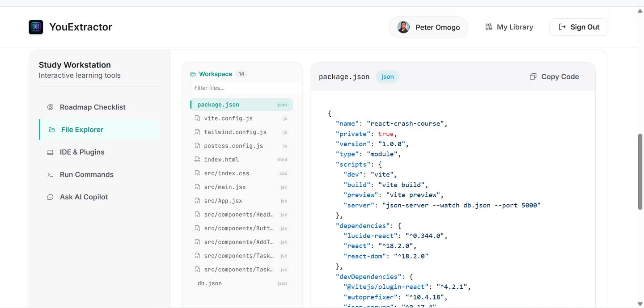
Task: Click the Study Workstation heading
Action: pyautogui.click(x=75, y=65)
